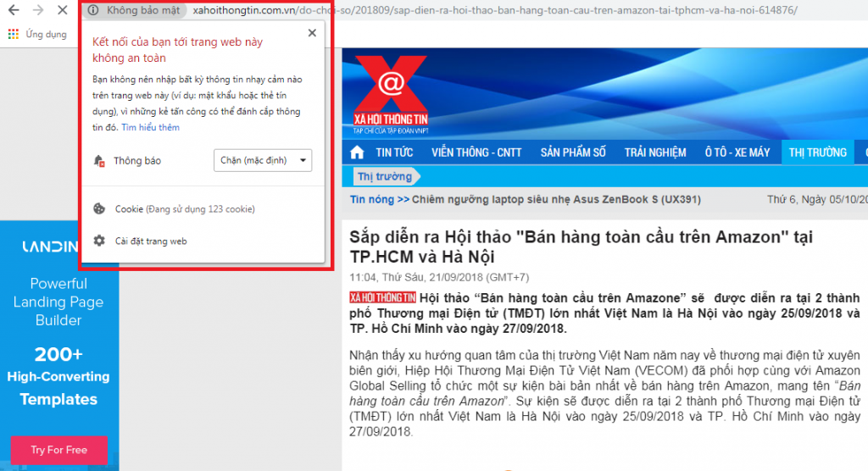
Task: Open Cookie (Đang sử dụng 123 cookie)
Action: tap(185, 209)
